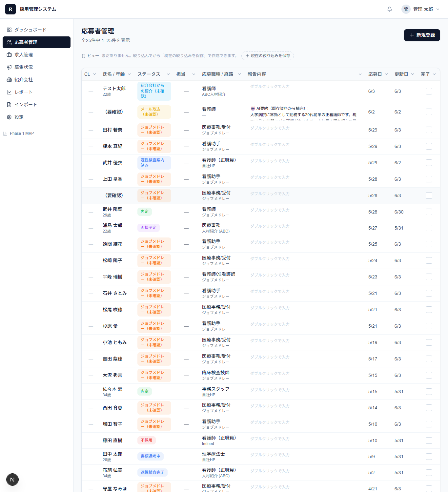The height and width of the screenshot is (492, 448).
Task: Open the 更新日 column dropdown
Action: tap(413, 74)
